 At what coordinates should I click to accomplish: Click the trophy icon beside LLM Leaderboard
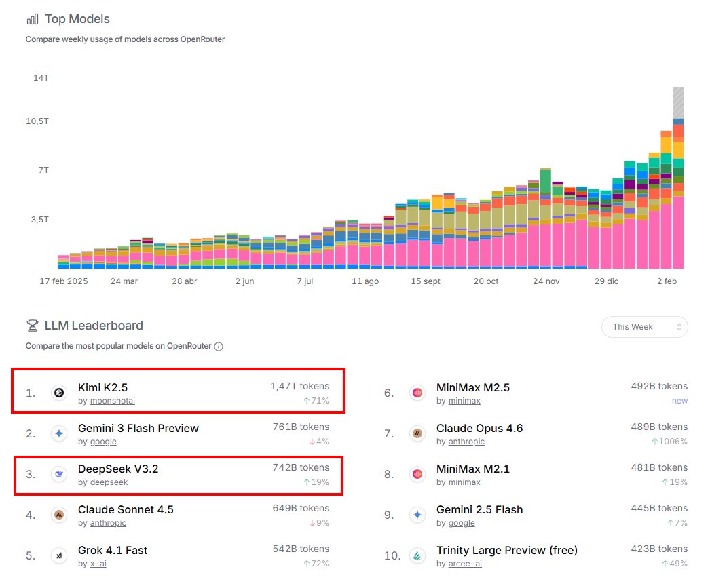point(33,326)
